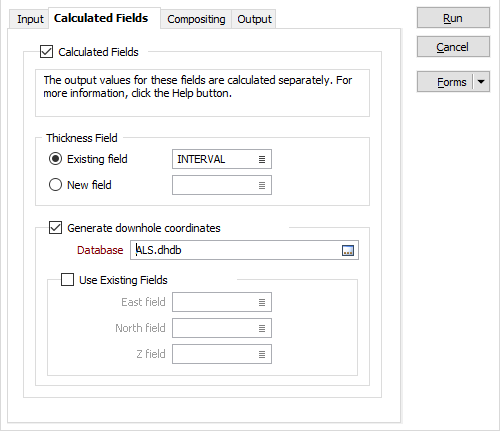Image resolution: width=500 pixels, height=435 pixels.
Task: Click the Run button
Action: point(453,18)
